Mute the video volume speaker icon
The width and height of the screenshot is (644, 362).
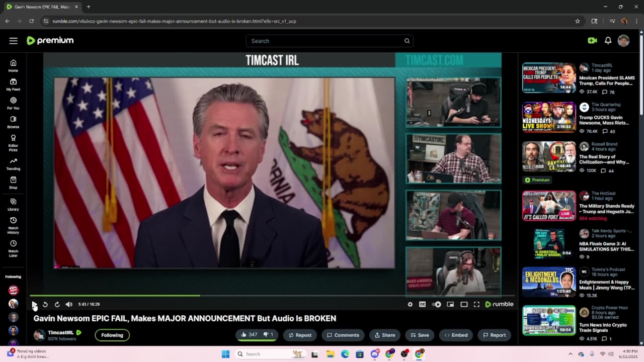[x=69, y=304]
